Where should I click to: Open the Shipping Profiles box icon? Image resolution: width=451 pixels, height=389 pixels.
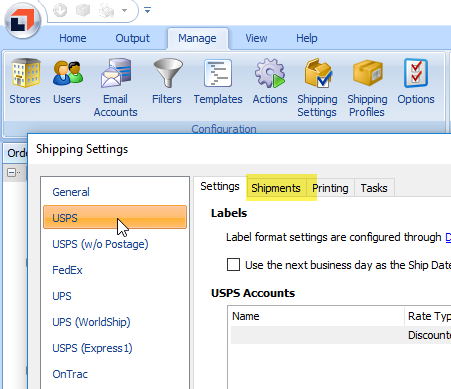(x=367, y=87)
